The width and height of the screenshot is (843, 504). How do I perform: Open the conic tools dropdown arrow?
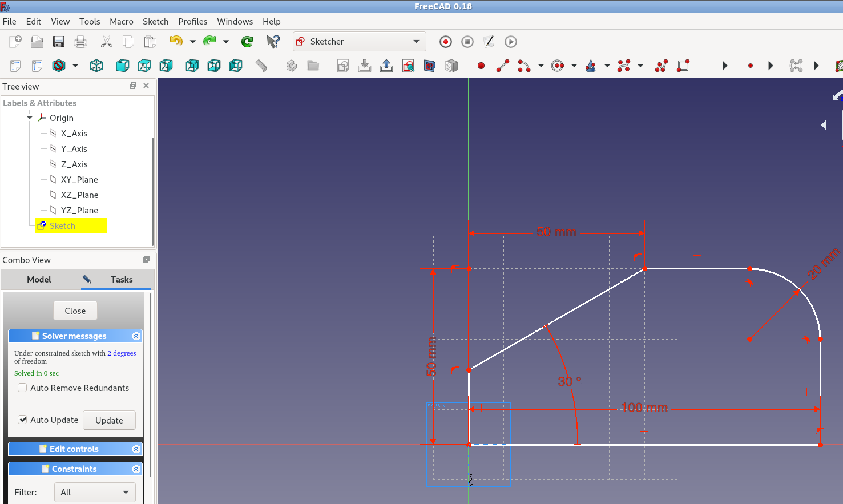607,66
